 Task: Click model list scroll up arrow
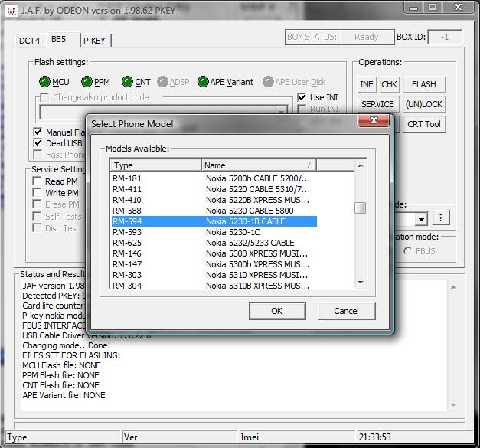(361, 165)
